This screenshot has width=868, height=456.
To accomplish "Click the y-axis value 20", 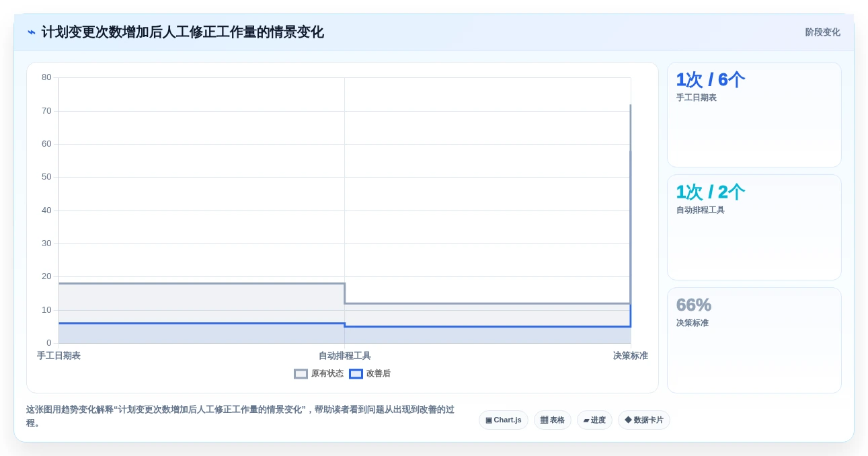I will pos(46,276).
